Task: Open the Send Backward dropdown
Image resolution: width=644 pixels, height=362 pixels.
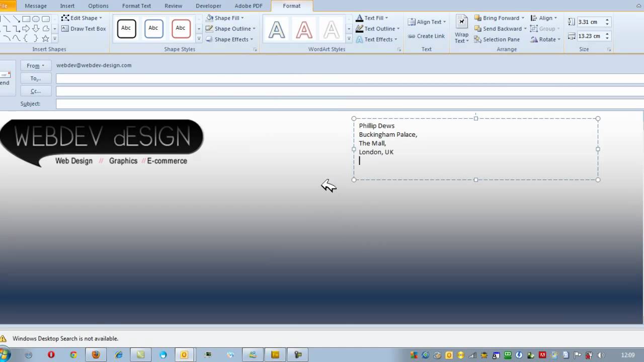Action: pyautogui.click(x=500, y=29)
